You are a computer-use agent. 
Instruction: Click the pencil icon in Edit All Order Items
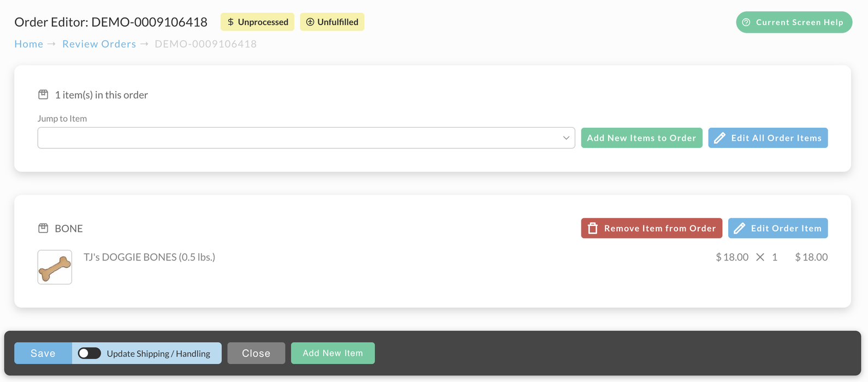coord(720,138)
